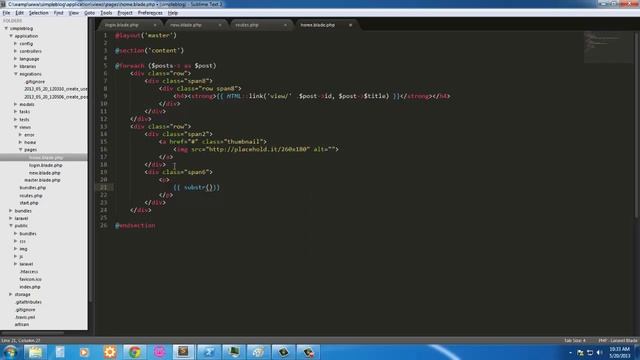This screenshot has height=360, width=640.
Task: Expand the models folder
Action: [16, 104]
